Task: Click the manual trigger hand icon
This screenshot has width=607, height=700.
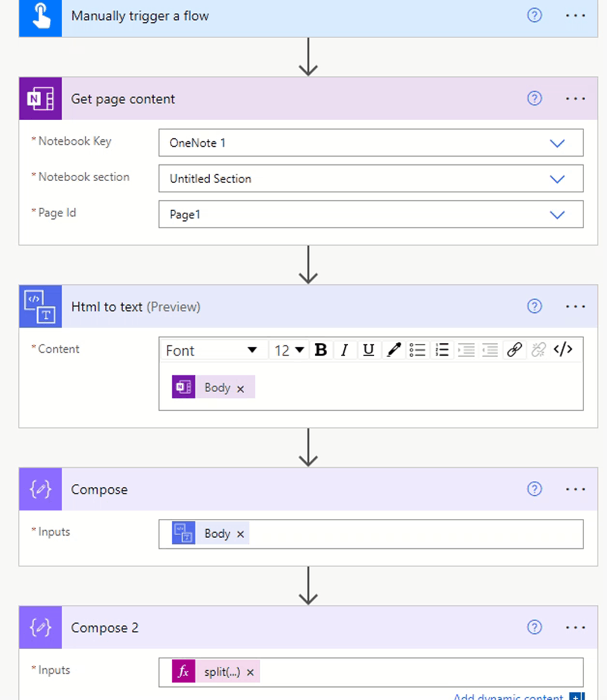Action: 40,16
